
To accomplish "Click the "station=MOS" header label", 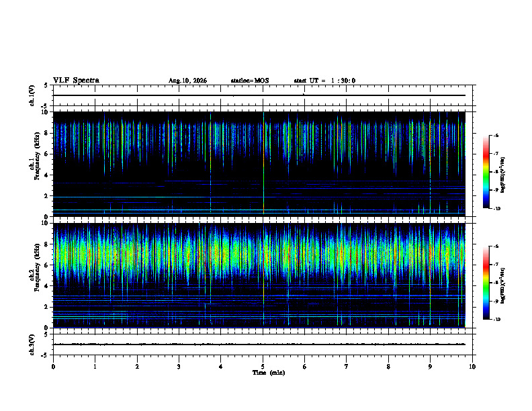I will [250, 81].
